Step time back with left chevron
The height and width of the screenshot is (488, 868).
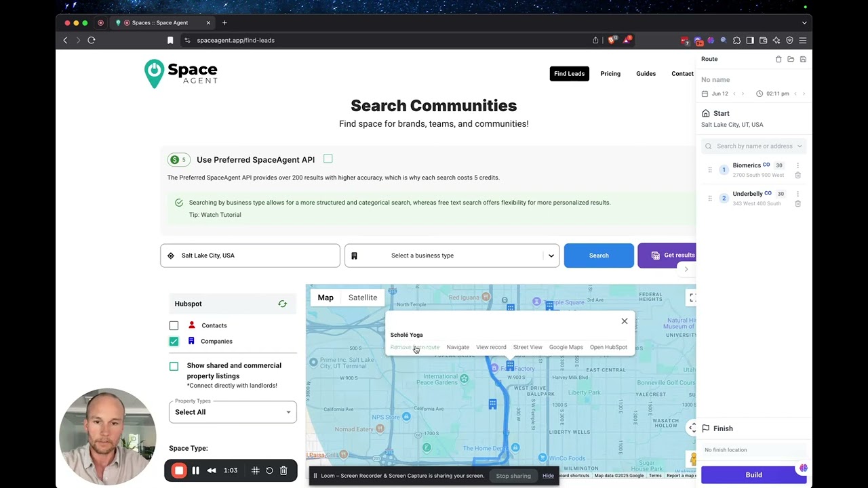coord(795,94)
